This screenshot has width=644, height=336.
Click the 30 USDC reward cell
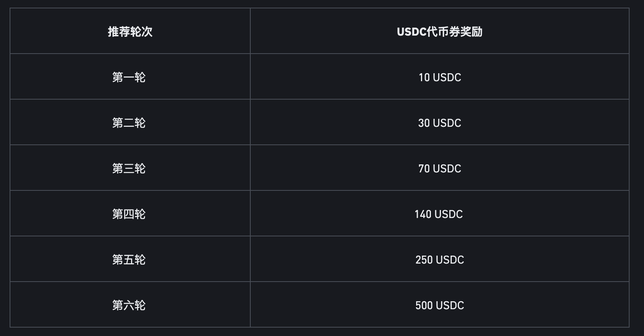coord(440,123)
